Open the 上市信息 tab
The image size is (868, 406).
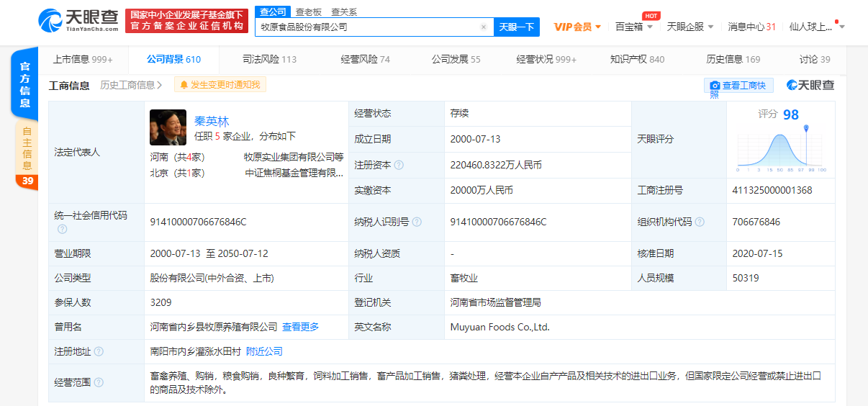pos(83,59)
